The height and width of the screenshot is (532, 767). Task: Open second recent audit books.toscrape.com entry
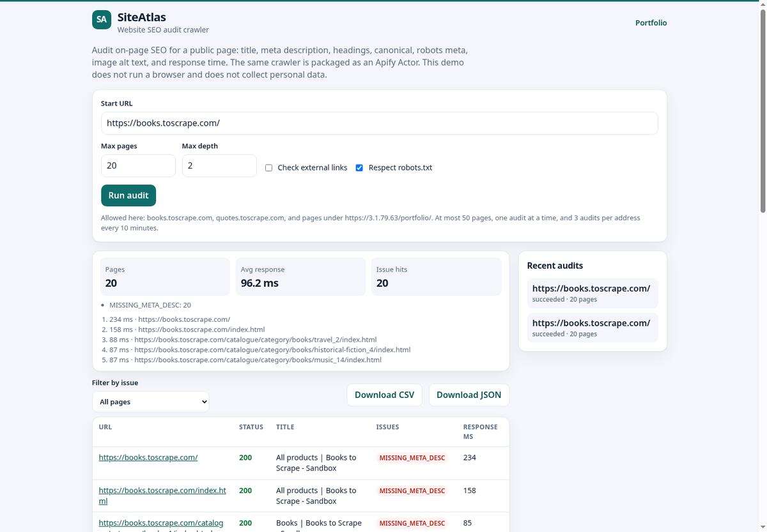click(x=592, y=328)
